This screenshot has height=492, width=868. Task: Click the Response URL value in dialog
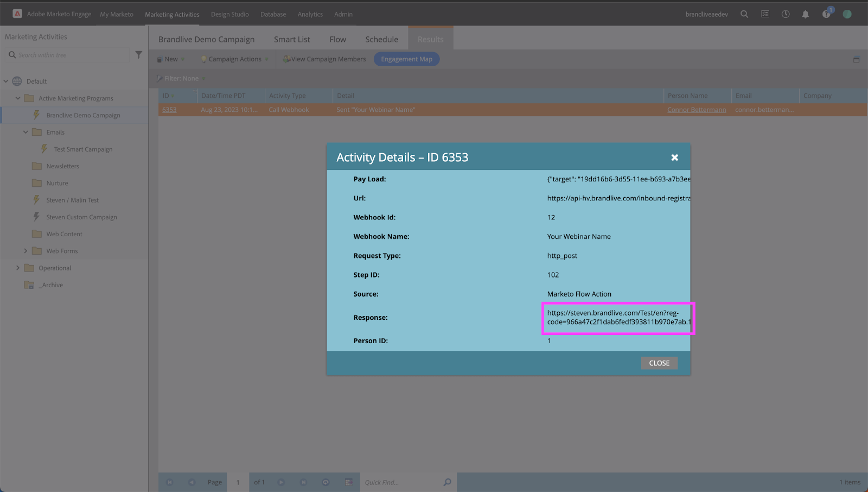click(x=618, y=318)
